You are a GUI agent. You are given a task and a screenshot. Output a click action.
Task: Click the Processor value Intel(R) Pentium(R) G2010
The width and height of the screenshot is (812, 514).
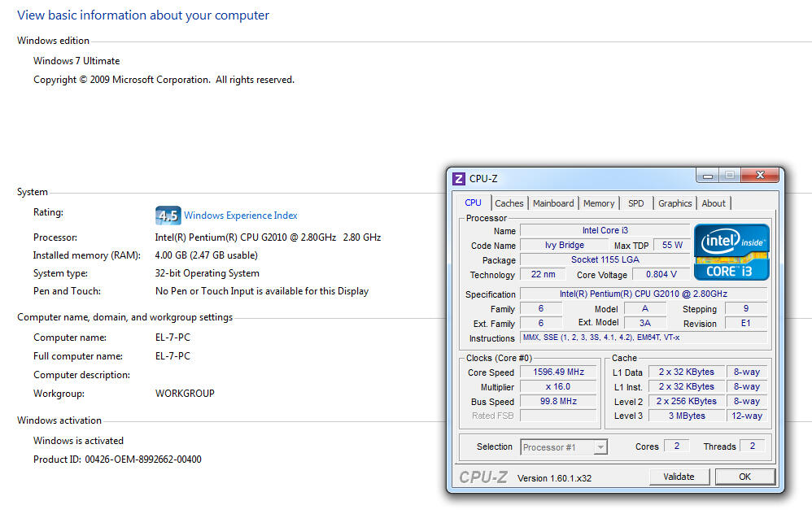point(268,237)
